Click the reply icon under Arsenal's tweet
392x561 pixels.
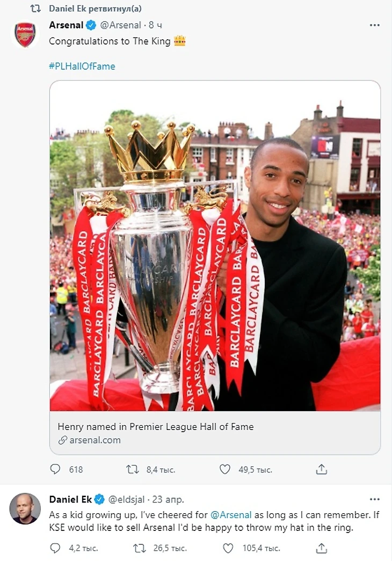pos(55,469)
